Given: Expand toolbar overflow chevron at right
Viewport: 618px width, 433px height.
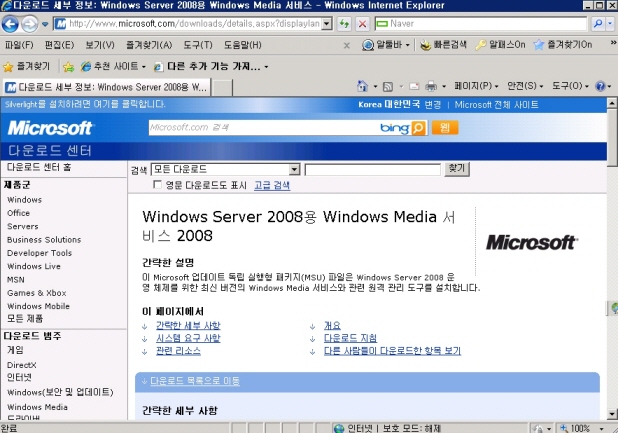Looking at the screenshot, I should 613,43.
